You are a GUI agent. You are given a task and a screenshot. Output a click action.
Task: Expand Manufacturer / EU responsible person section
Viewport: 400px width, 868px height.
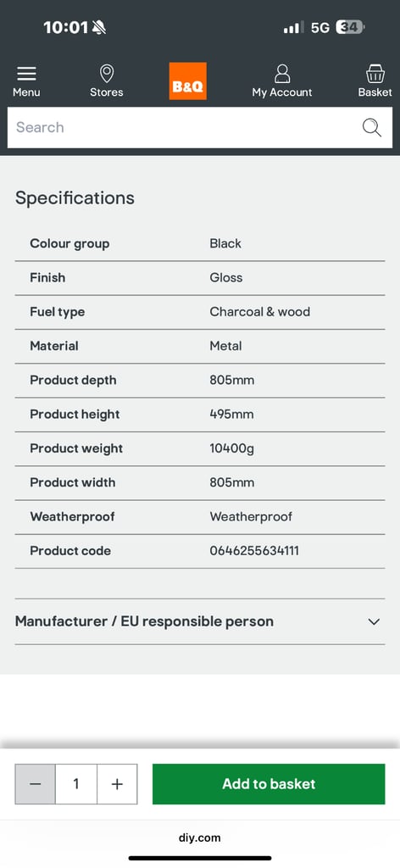(x=200, y=621)
